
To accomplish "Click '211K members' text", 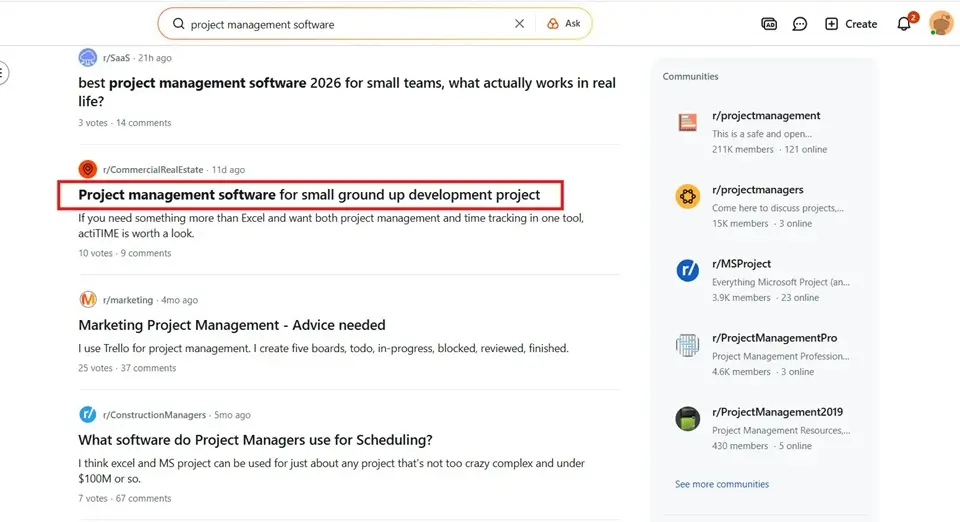I will point(743,149).
